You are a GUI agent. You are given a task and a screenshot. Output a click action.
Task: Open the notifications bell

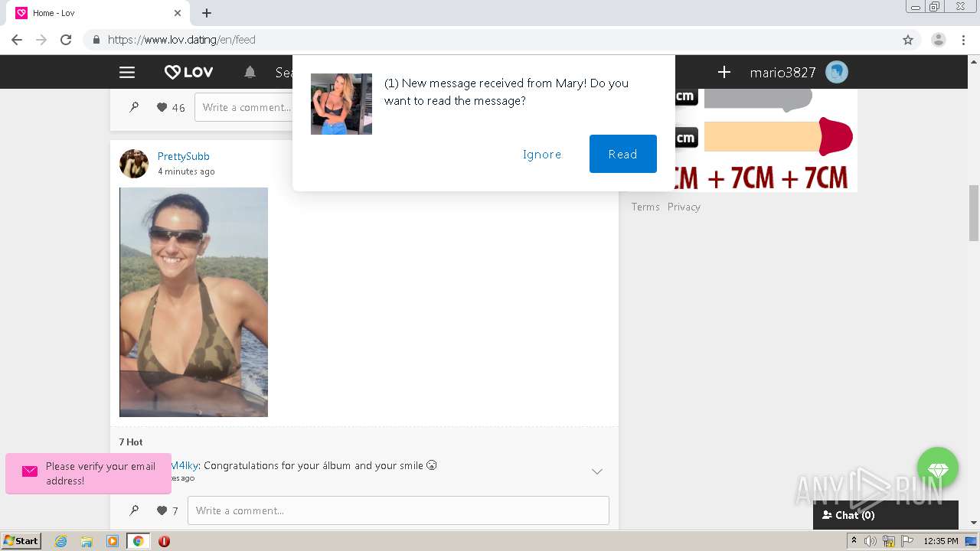tap(250, 72)
